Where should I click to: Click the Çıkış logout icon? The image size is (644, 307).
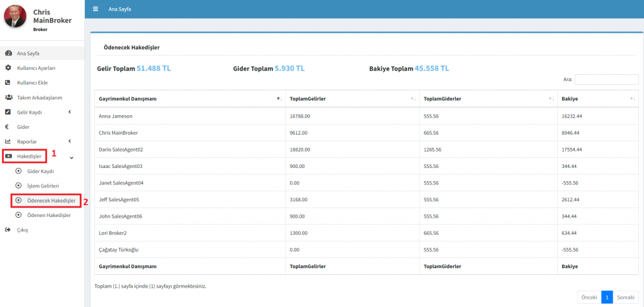8,230
